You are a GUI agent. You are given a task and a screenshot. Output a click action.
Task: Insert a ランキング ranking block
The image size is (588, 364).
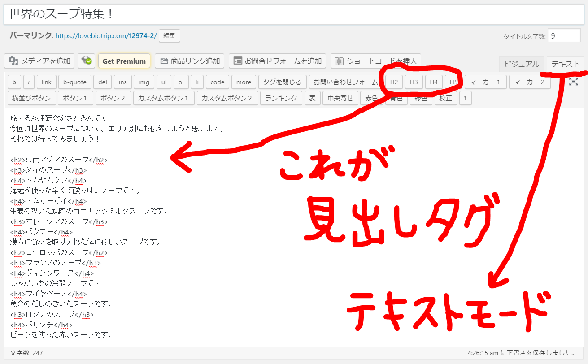(x=281, y=98)
